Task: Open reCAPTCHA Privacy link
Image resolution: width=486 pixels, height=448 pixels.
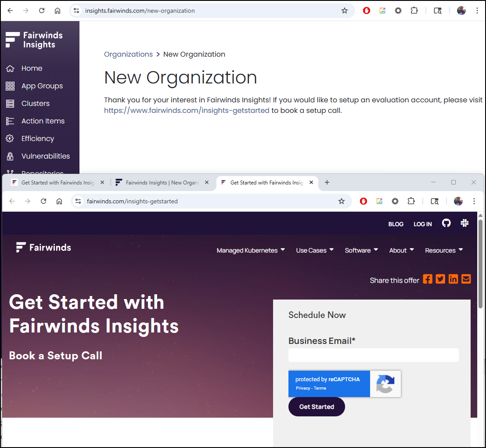Action: pos(302,388)
